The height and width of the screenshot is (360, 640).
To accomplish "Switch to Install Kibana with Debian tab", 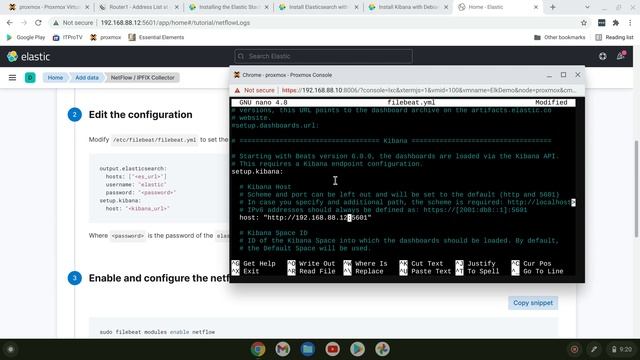I will pos(408,7).
